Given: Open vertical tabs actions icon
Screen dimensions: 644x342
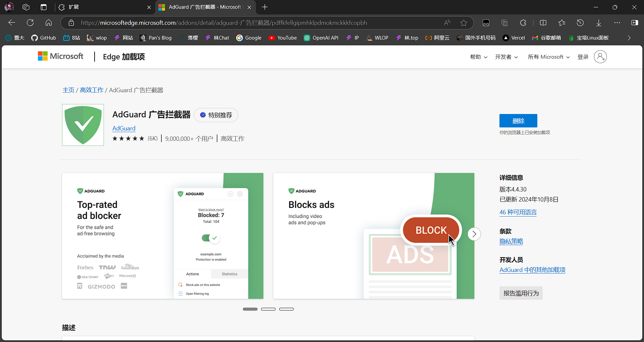Looking at the screenshot, I should 44,7.
